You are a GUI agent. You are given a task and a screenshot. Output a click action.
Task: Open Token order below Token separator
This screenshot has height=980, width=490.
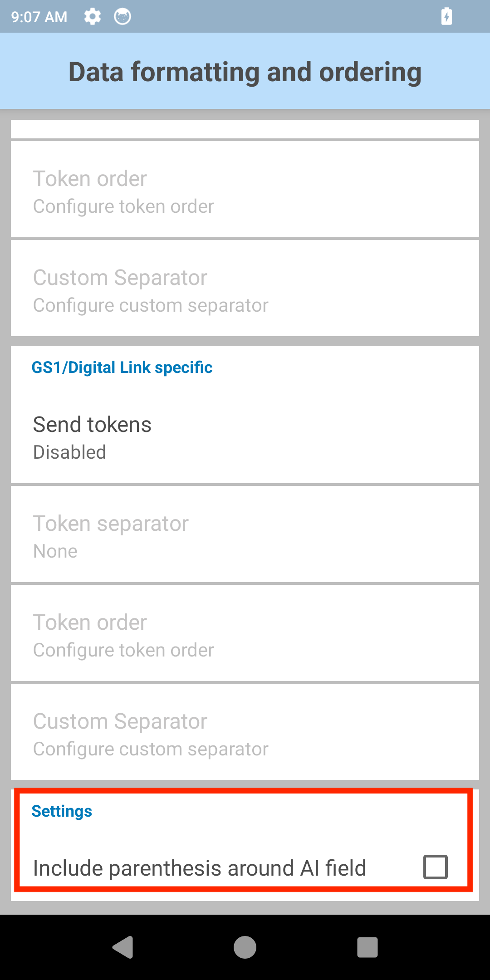245,633
